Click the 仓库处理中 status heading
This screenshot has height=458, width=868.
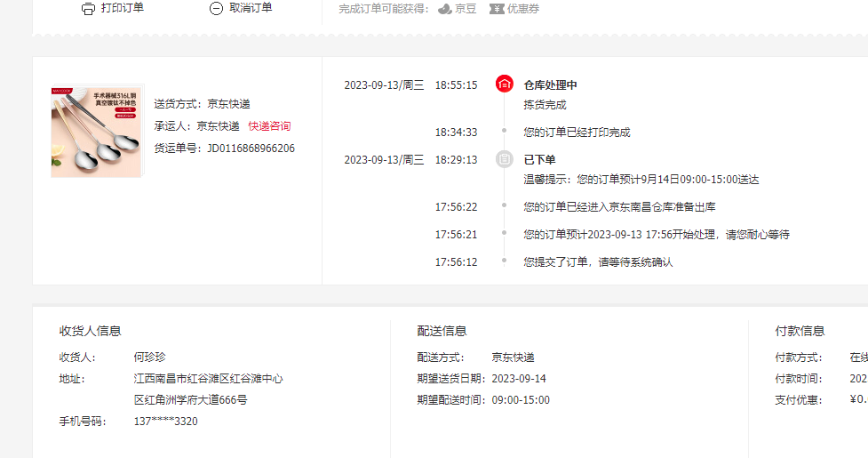(x=550, y=85)
